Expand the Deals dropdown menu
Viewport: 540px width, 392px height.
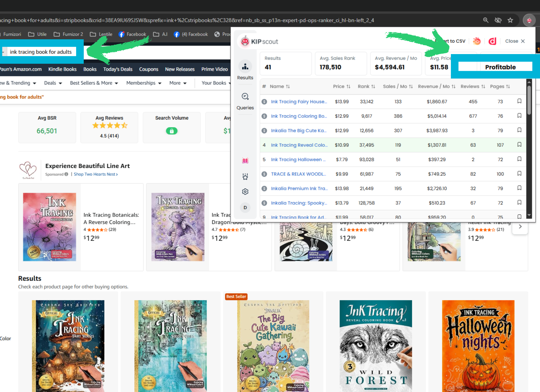53,83
